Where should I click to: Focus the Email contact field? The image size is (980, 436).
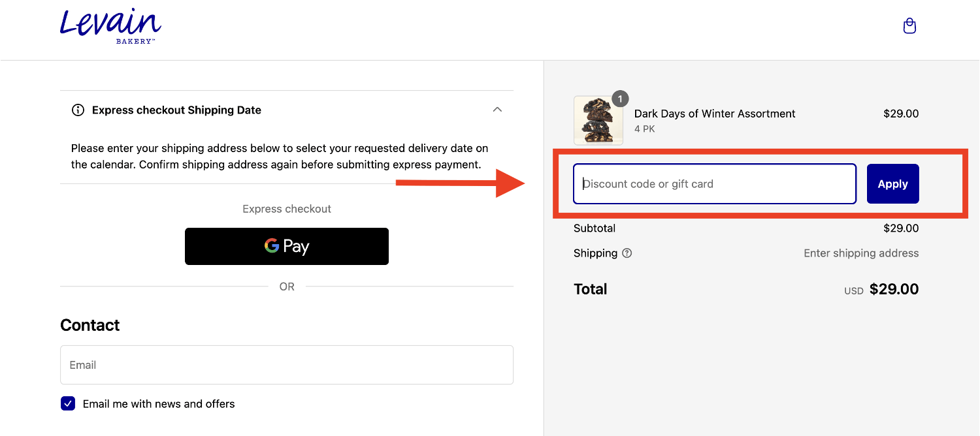tap(287, 365)
